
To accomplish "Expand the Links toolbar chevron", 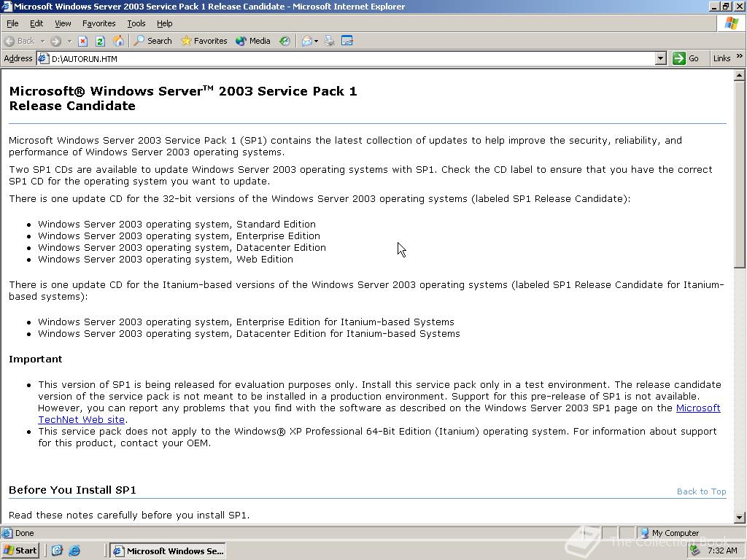I will tap(740, 56).
